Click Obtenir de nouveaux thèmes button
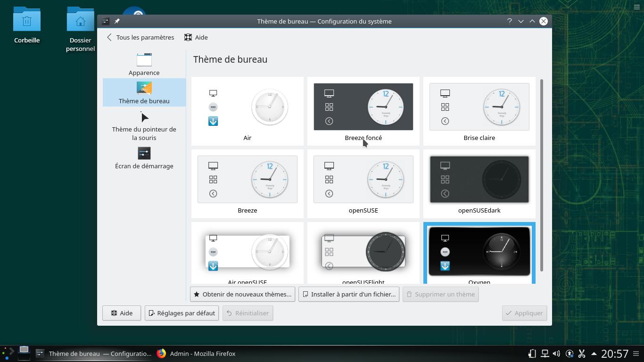The width and height of the screenshot is (644, 362). click(242, 294)
